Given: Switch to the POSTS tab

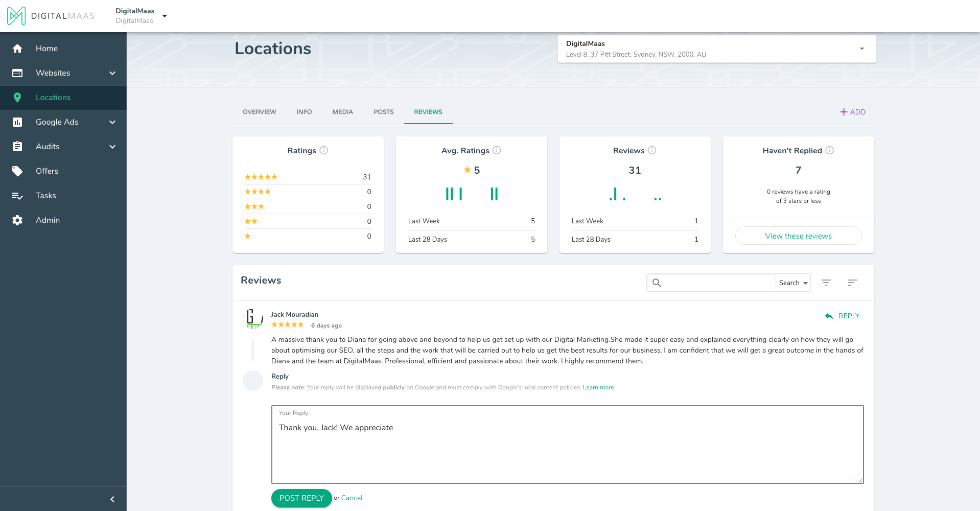Looking at the screenshot, I should (x=384, y=112).
